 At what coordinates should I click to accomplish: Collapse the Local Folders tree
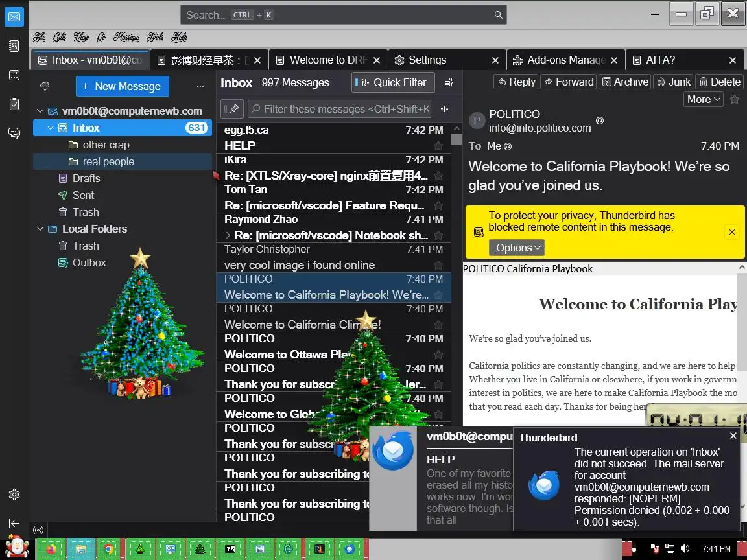point(40,229)
